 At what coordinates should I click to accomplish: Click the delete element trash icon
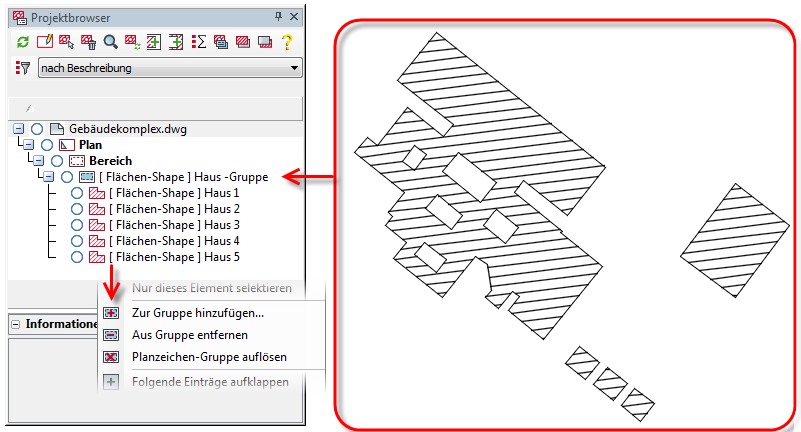[88, 42]
